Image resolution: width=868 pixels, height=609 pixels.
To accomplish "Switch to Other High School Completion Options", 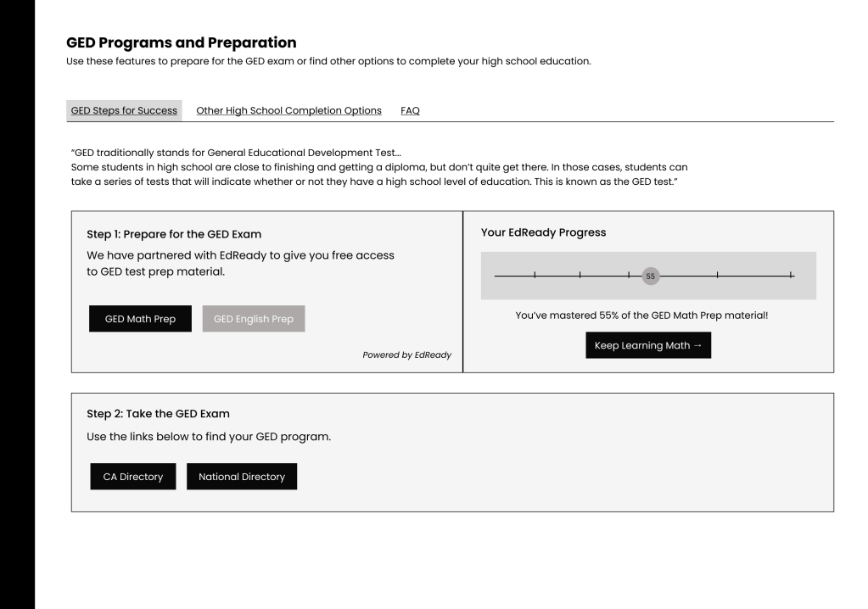I will pyautogui.click(x=288, y=110).
